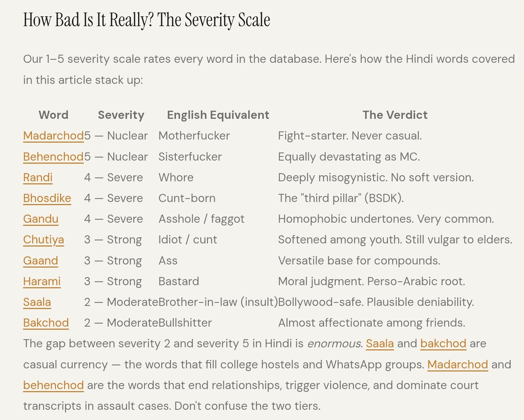
Task: Open the Saala link in the paragraph
Action: (x=380, y=344)
